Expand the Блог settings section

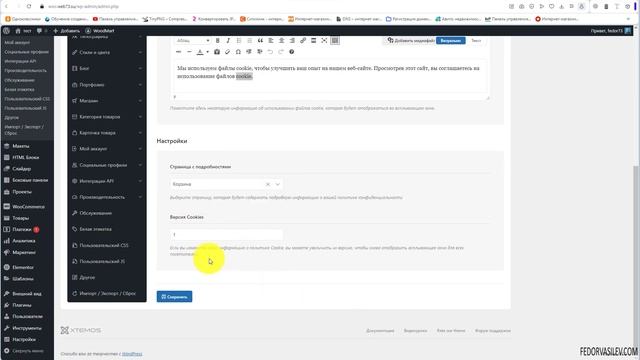[107, 69]
